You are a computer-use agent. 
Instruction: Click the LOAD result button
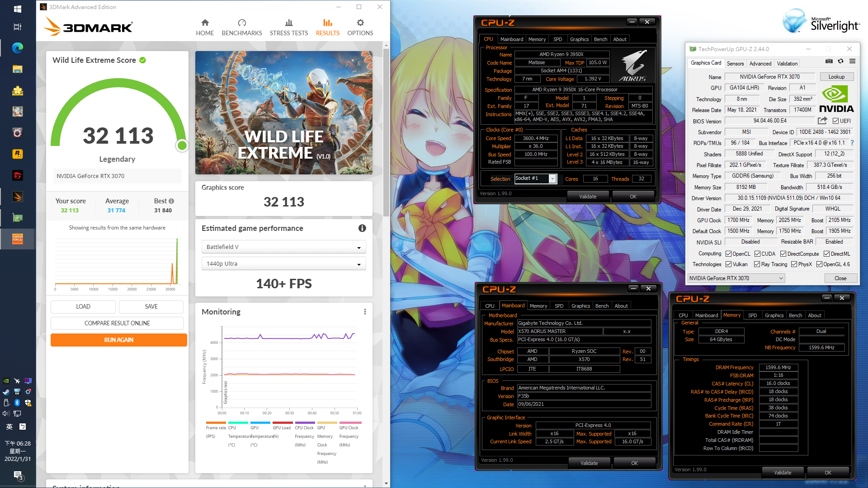83,306
